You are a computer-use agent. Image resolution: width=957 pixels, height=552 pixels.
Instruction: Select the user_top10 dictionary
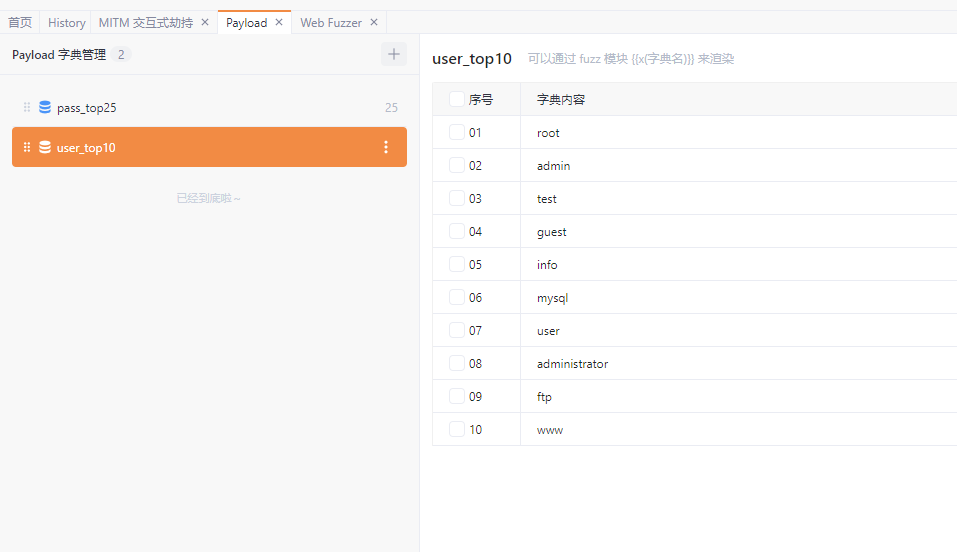[x=209, y=147]
